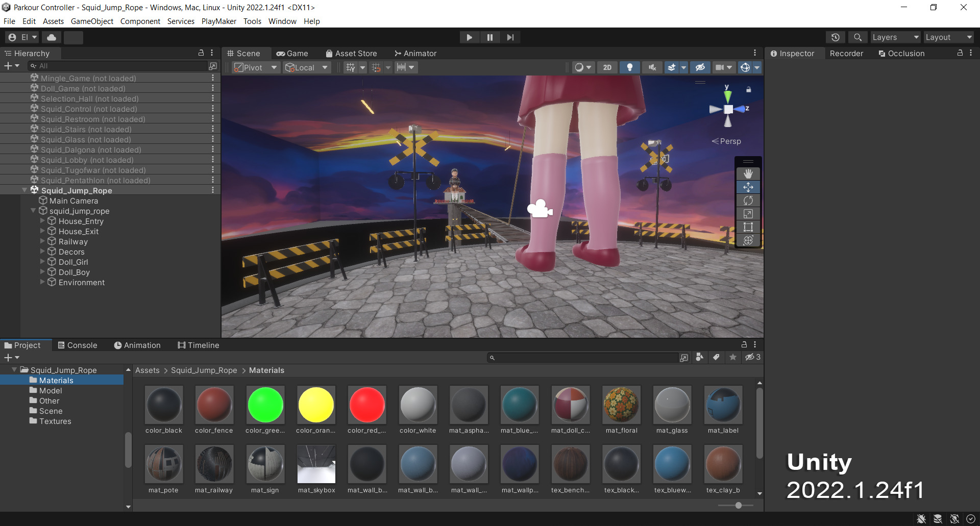Select the combined Transform tool
Screen dimensions: 980x526
748,240
